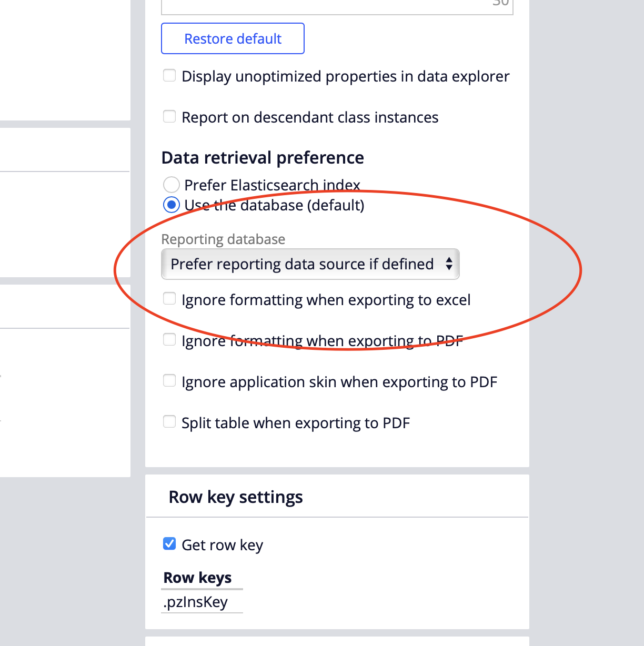Enable Display unoptimized properties in data explorer
The image size is (644, 646).
coord(169,76)
